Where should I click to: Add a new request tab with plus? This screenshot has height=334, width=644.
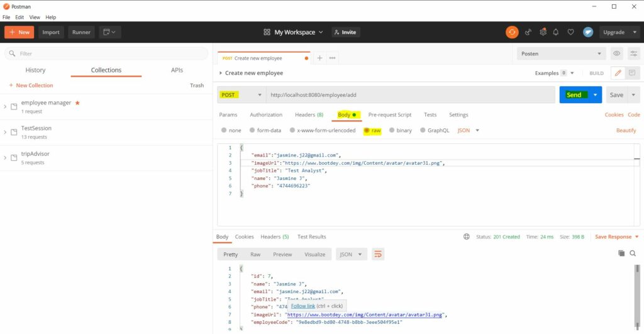pyautogui.click(x=319, y=58)
